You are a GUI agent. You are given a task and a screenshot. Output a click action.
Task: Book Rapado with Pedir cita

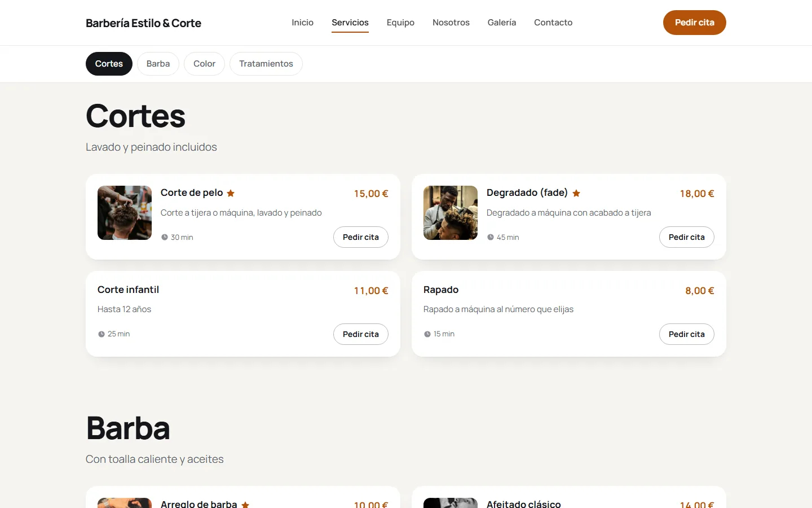[687, 334]
